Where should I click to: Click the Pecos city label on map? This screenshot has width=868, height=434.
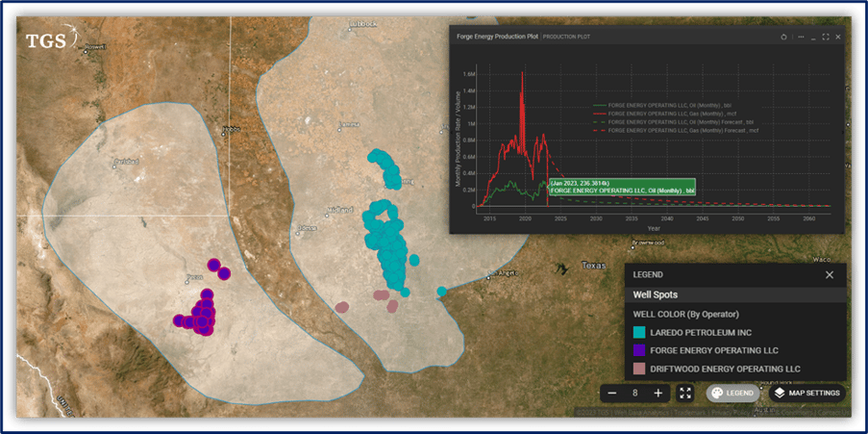(x=195, y=275)
